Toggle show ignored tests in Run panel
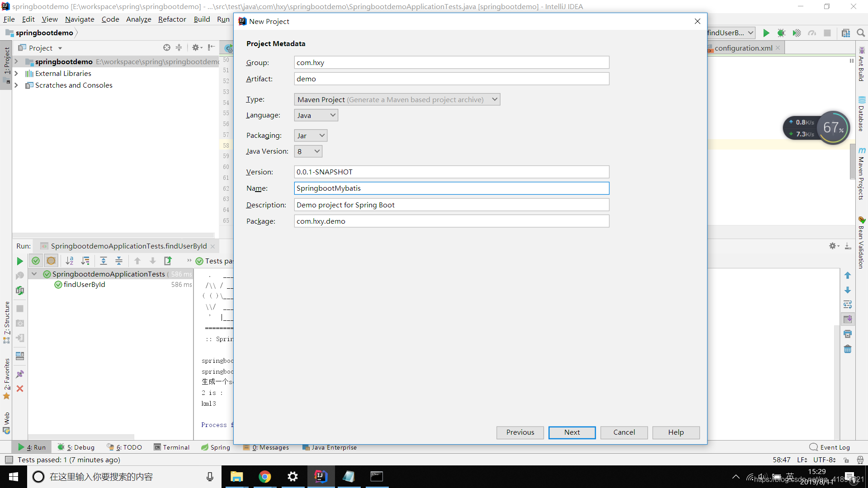868x488 pixels. point(51,261)
